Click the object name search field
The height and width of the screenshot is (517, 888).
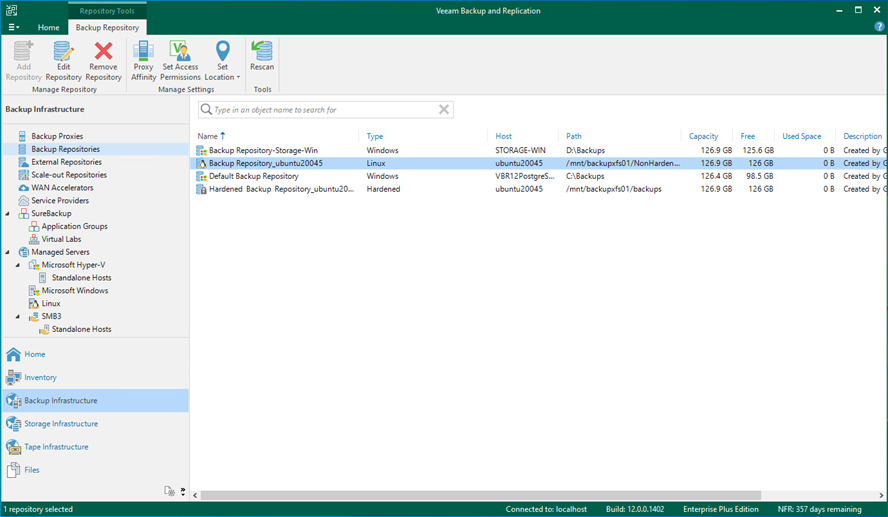coord(325,110)
